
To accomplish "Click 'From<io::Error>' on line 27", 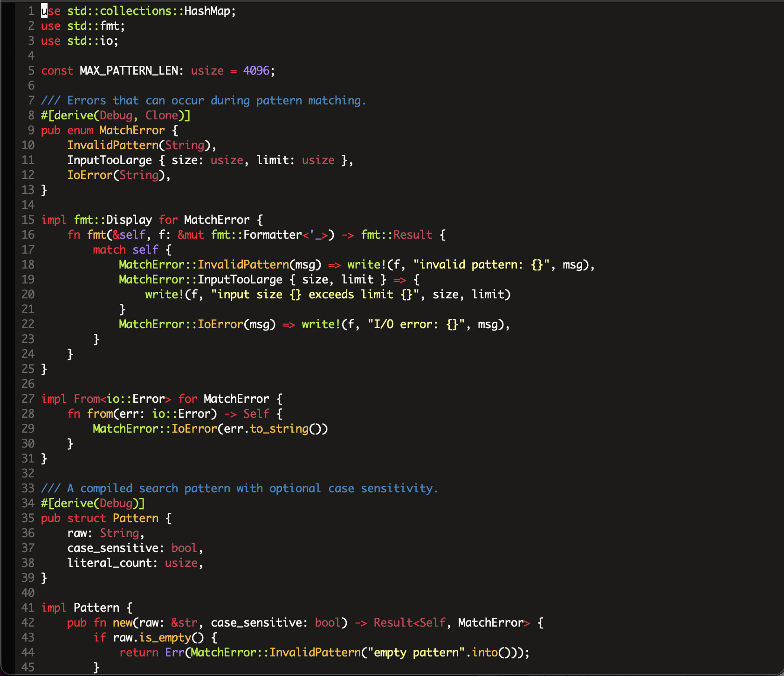I will (122, 399).
